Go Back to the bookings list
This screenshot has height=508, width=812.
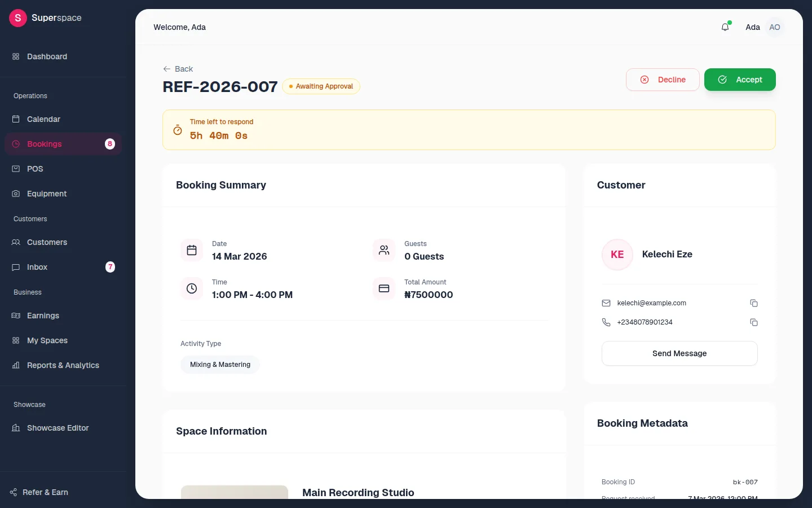click(178, 69)
